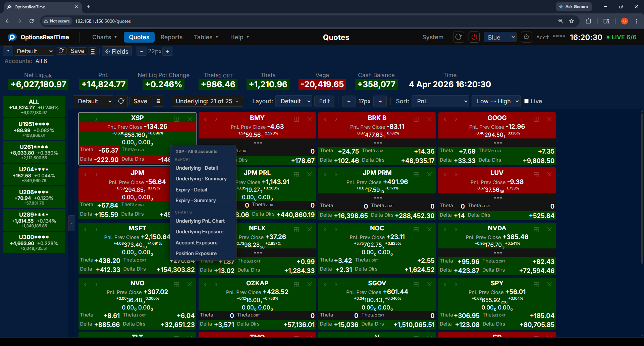Click the page vertical scrollbar

(x=642, y=188)
